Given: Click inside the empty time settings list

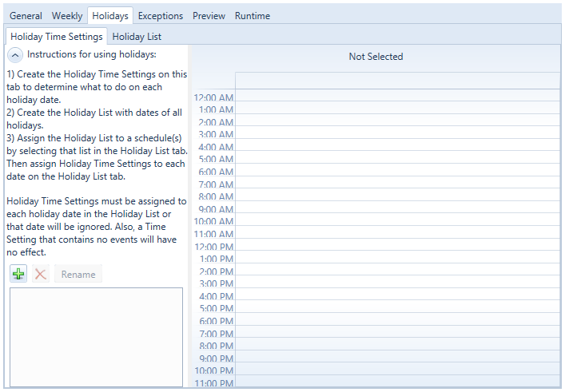Looking at the screenshot, I should [96, 335].
